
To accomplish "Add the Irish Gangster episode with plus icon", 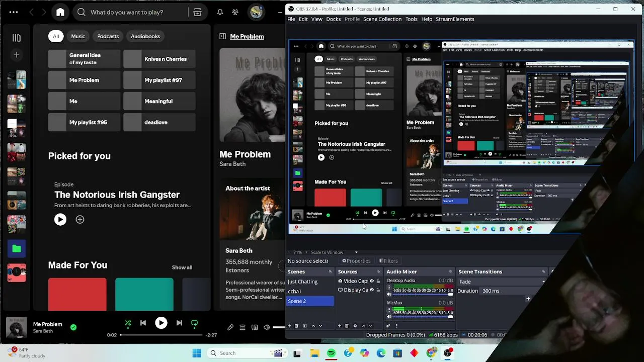I will tap(80, 219).
